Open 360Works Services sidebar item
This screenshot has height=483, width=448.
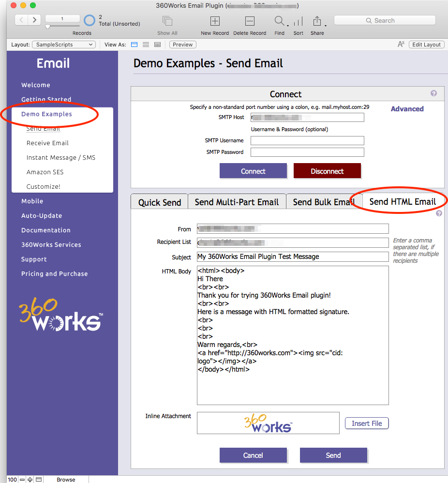pos(51,244)
